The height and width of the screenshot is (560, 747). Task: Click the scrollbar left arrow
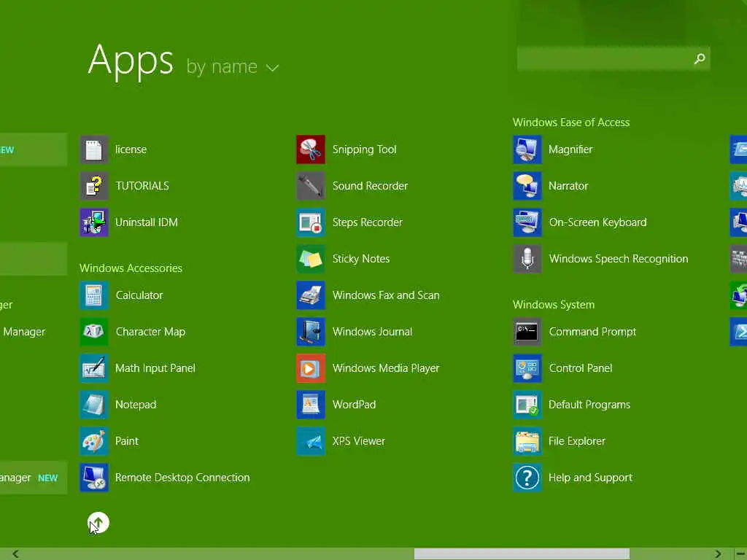(x=16, y=554)
